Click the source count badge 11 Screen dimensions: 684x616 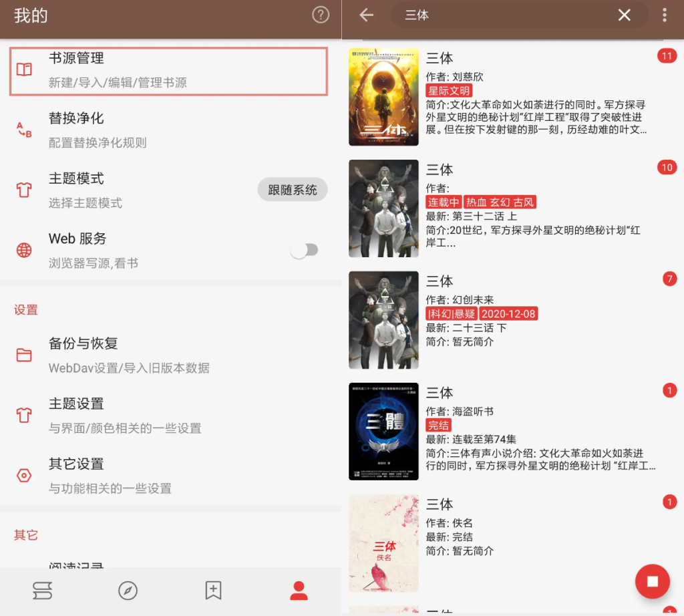click(667, 56)
